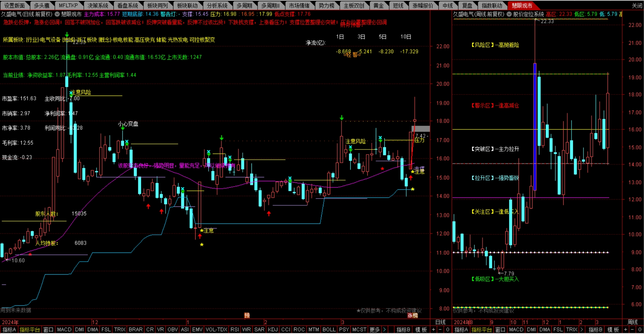
Task: Apply RSI indicator on the daily chart
Action: coord(234,330)
